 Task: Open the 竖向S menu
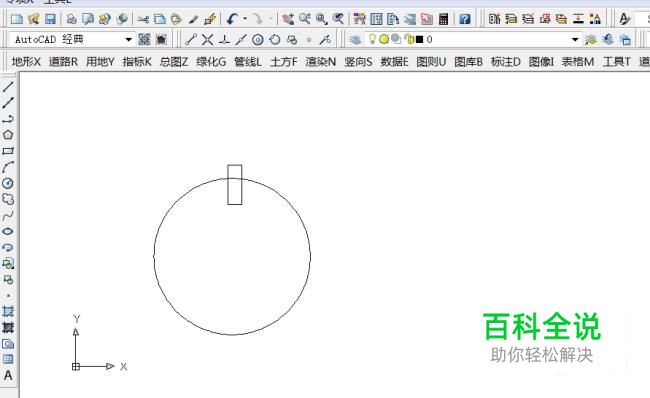(358, 62)
